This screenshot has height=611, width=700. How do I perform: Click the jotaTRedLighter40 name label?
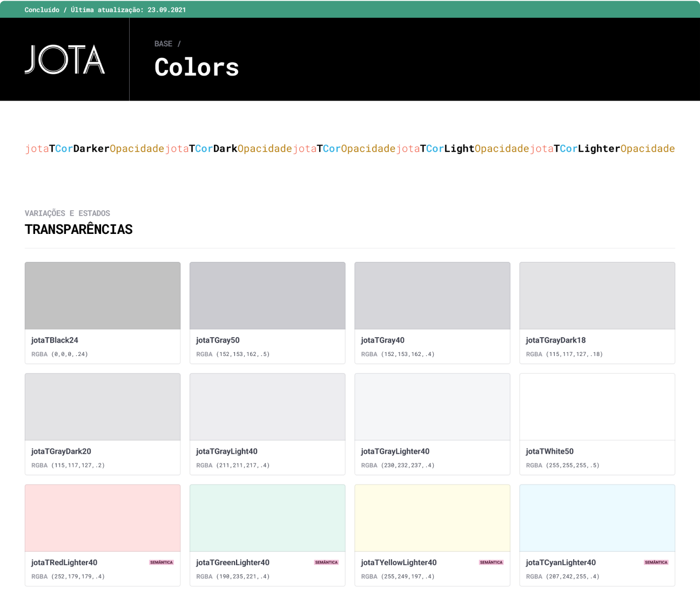[64, 563]
